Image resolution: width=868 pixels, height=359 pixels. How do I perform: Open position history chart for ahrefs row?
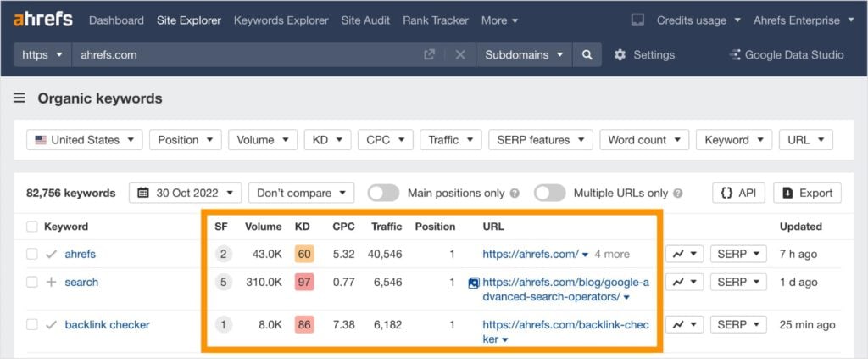coord(684,255)
